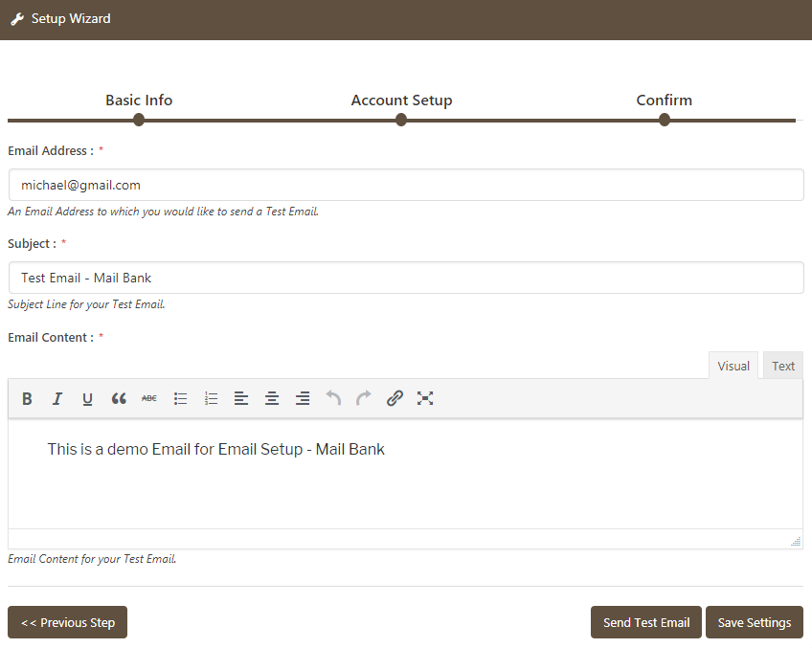Switch to the Text editor tab
Viewport: 812px width, 648px height.
click(783, 366)
